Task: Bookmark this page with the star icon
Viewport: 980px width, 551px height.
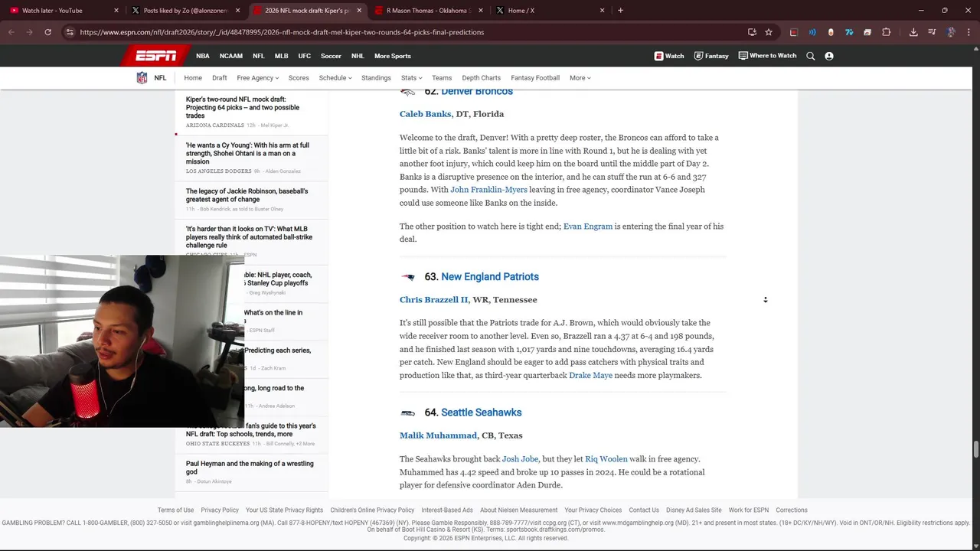Action: click(769, 32)
